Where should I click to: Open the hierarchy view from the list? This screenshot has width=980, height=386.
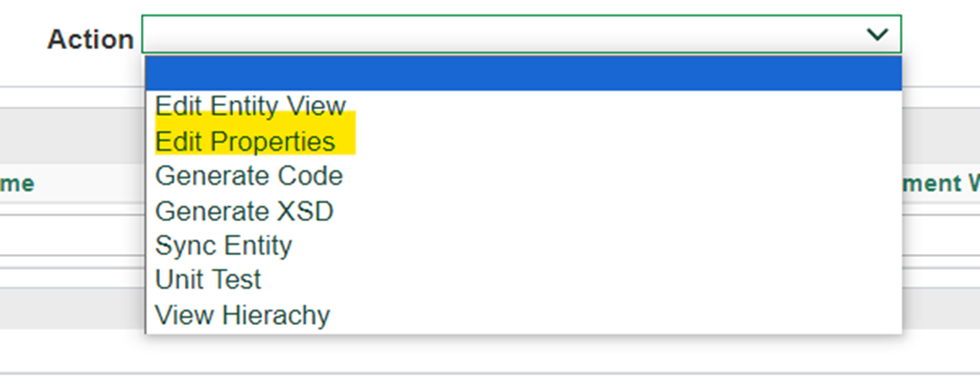point(242,315)
